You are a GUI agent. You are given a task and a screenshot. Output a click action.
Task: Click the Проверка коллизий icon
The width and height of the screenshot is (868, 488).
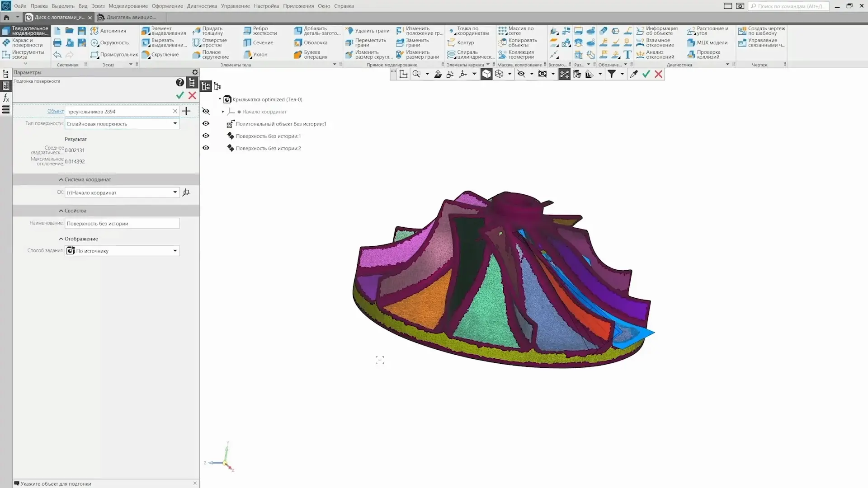[x=691, y=55]
